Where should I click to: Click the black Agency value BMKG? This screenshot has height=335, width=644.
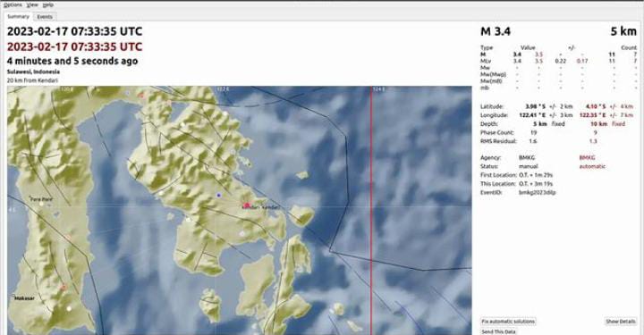click(527, 157)
